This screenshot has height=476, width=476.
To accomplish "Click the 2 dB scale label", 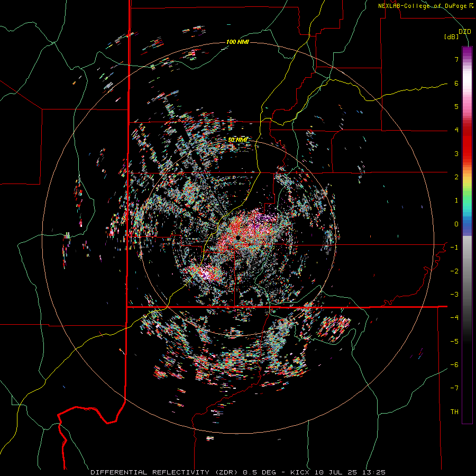I will tap(456, 177).
